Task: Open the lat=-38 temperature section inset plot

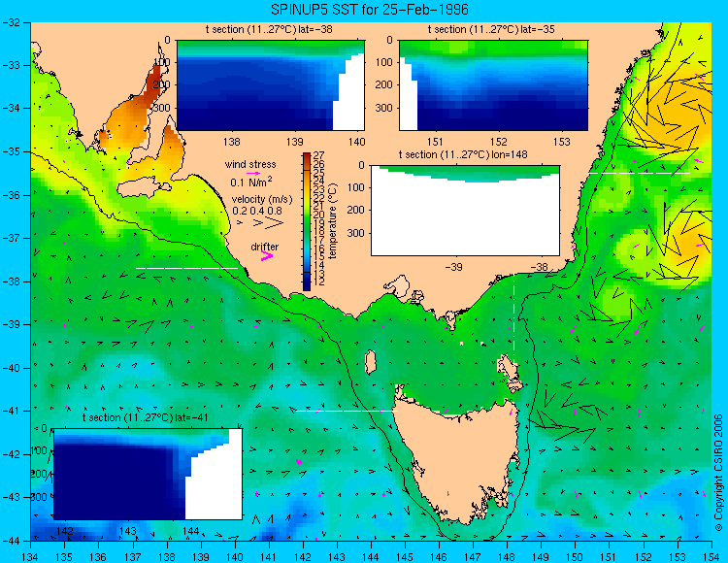Action: tap(271, 85)
